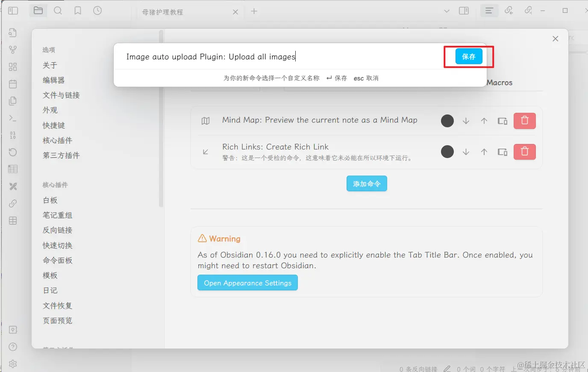Move Mind Map command up
Viewport: 588px width, 372px height.
(x=484, y=121)
